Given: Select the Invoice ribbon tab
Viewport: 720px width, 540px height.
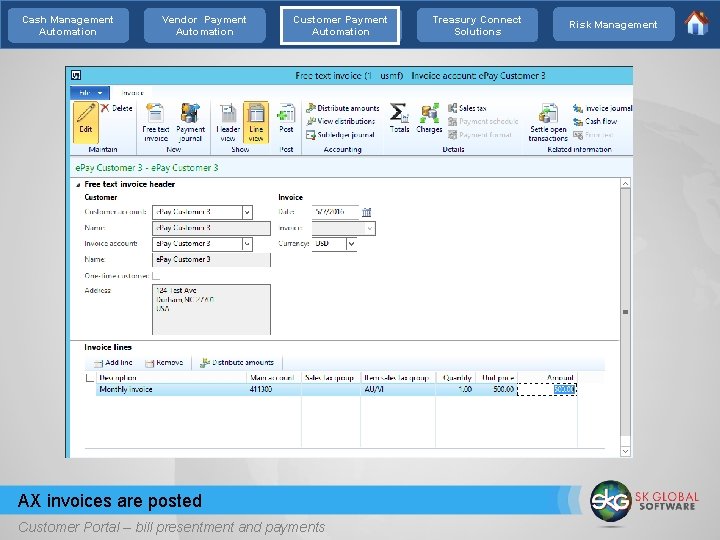Looking at the screenshot, I should coord(133,93).
